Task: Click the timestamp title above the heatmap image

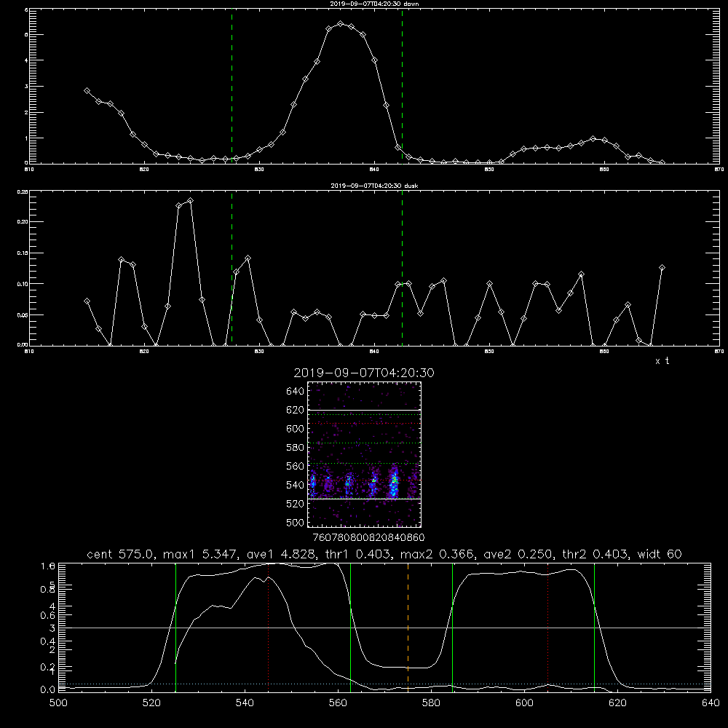Action: (364, 373)
